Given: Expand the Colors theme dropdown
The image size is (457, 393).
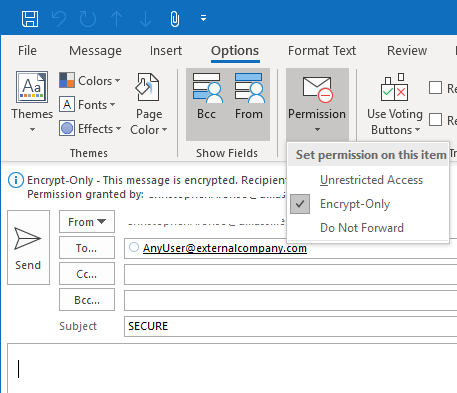Looking at the screenshot, I should 90,81.
